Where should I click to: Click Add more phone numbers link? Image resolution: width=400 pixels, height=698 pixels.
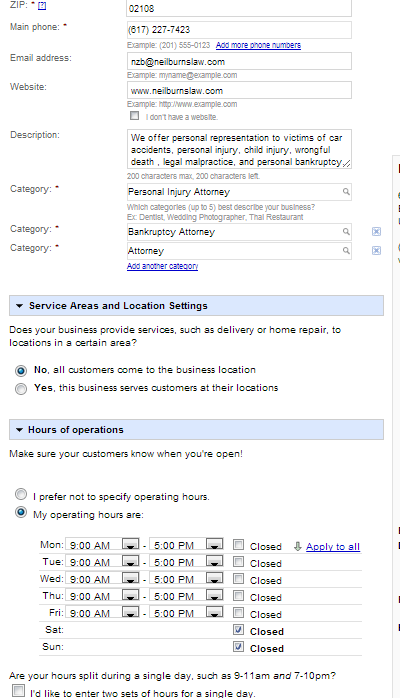coord(258,45)
